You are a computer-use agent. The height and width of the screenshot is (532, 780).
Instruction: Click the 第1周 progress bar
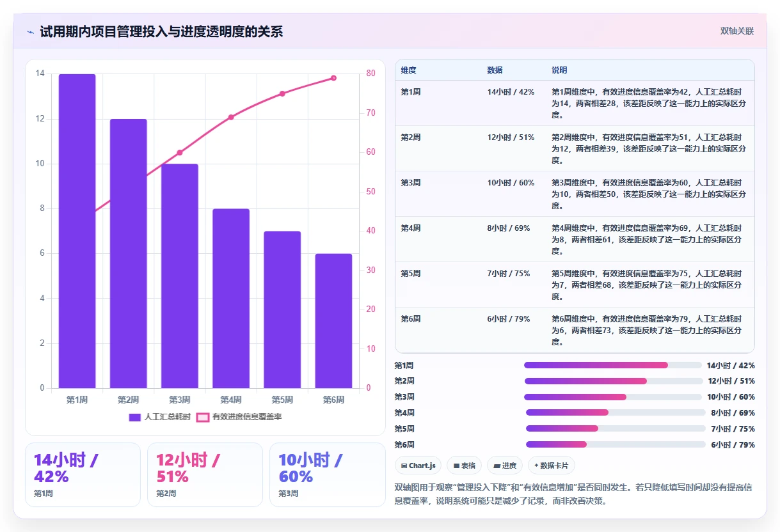613,365
